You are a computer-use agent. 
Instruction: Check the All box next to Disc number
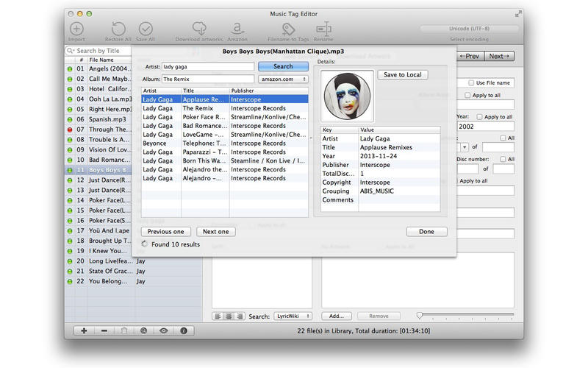tap(502, 159)
